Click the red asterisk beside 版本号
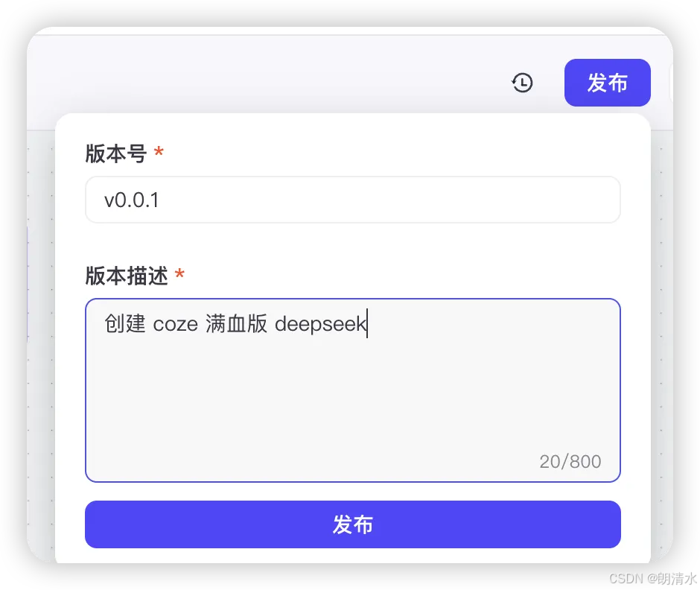Screen dimensions: 700x590 159,152
